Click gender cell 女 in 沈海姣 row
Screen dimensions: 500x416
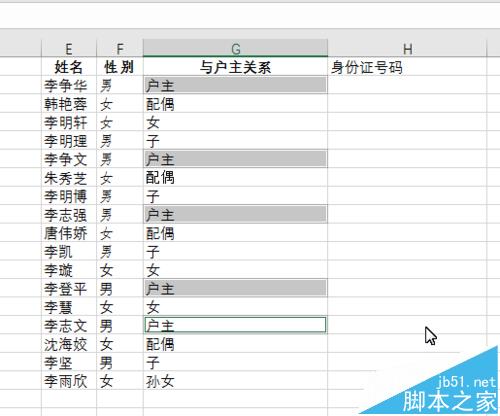click(x=120, y=344)
